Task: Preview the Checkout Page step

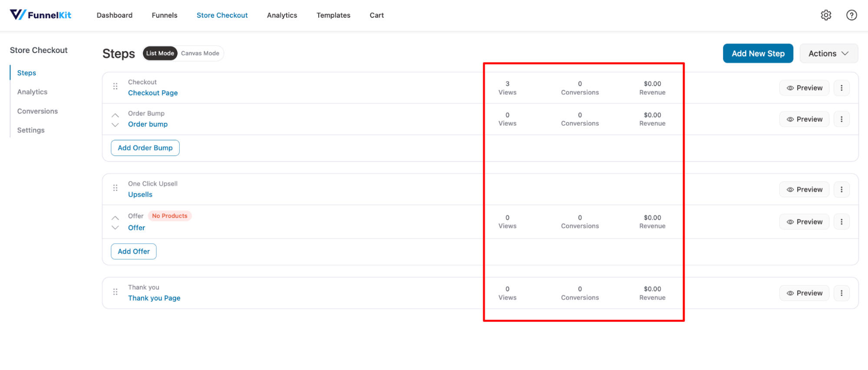Action: [804, 88]
